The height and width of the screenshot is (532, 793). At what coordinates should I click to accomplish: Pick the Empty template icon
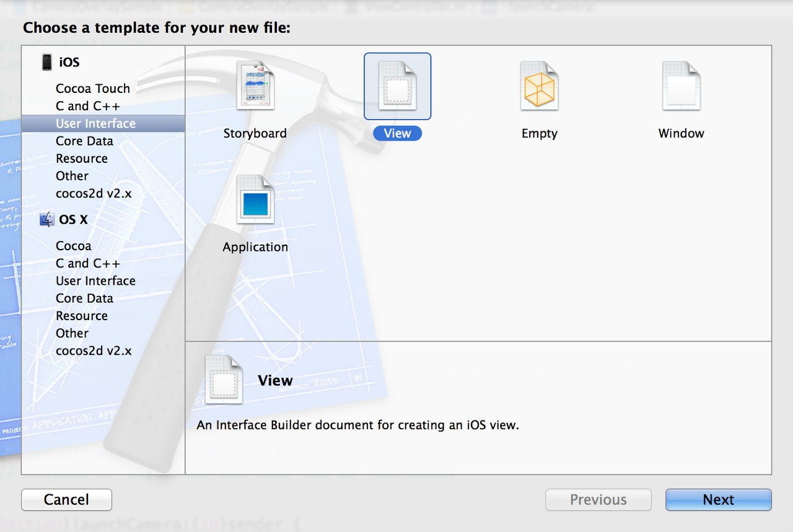click(x=540, y=87)
